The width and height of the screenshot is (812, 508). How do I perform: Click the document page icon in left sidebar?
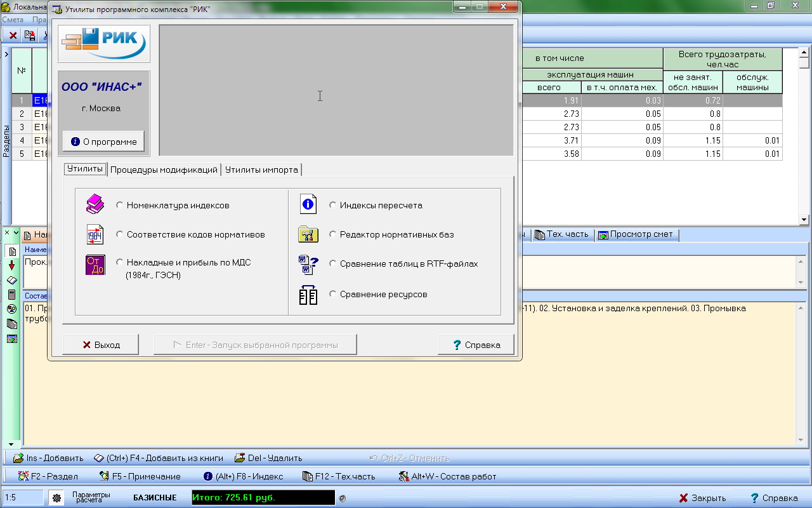(11, 251)
